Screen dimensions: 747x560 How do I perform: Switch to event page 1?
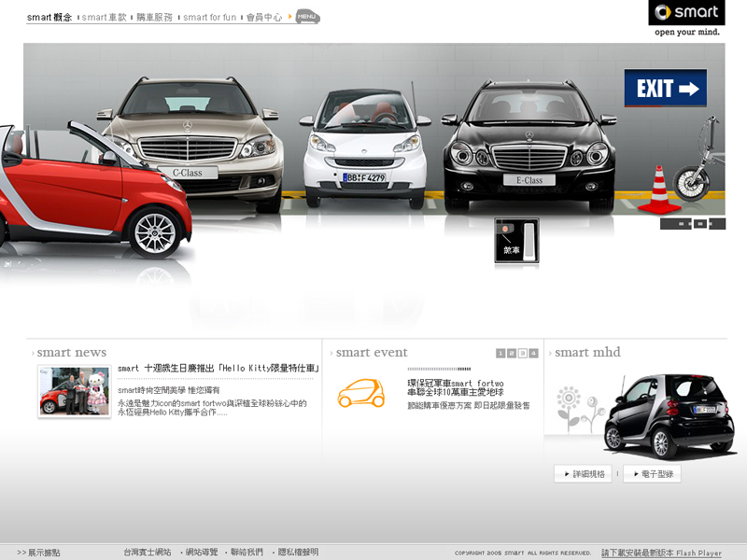click(500, 354)
